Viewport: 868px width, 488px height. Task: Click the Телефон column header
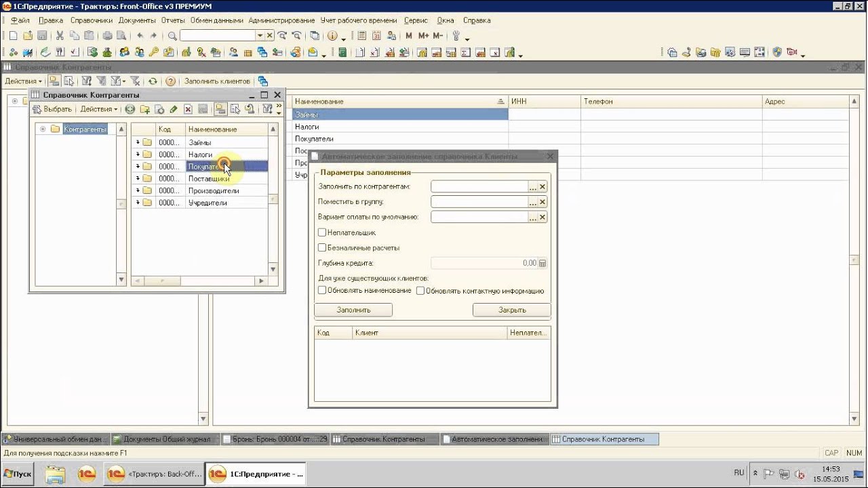(671, 101)
